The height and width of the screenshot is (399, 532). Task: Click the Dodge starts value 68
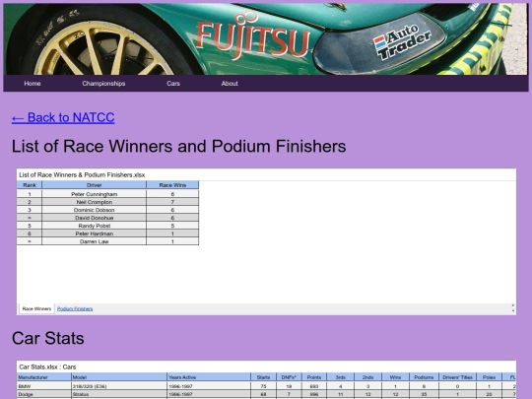263,394
